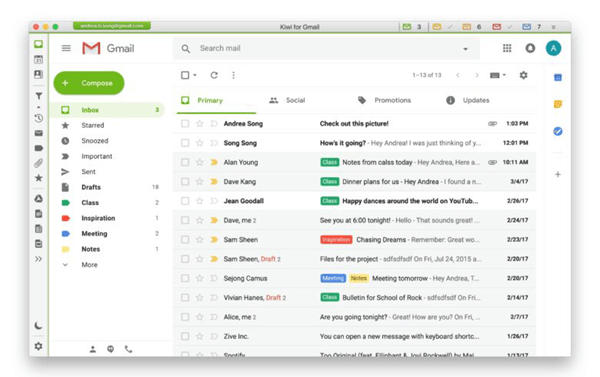Click the Hangouts chat bubble icon
Viewport: 600px width, 377px height.
[x=111, y=349]
